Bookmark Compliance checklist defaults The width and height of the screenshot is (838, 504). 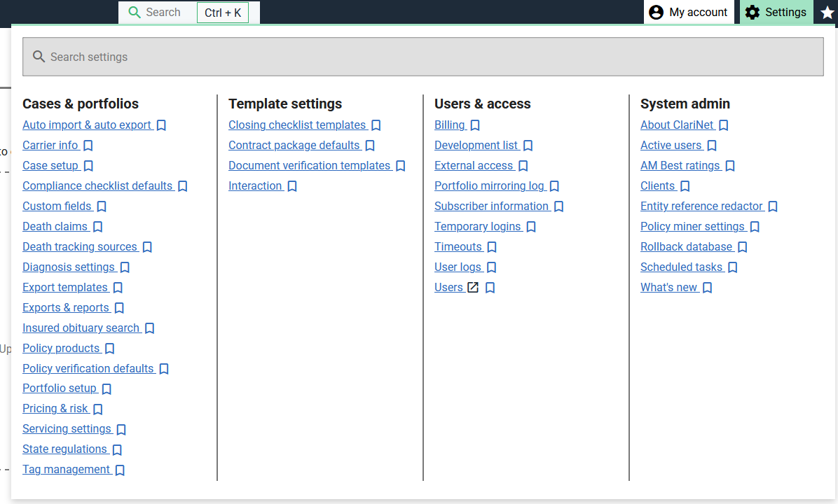pyautogui.click(x=183, y=186)
